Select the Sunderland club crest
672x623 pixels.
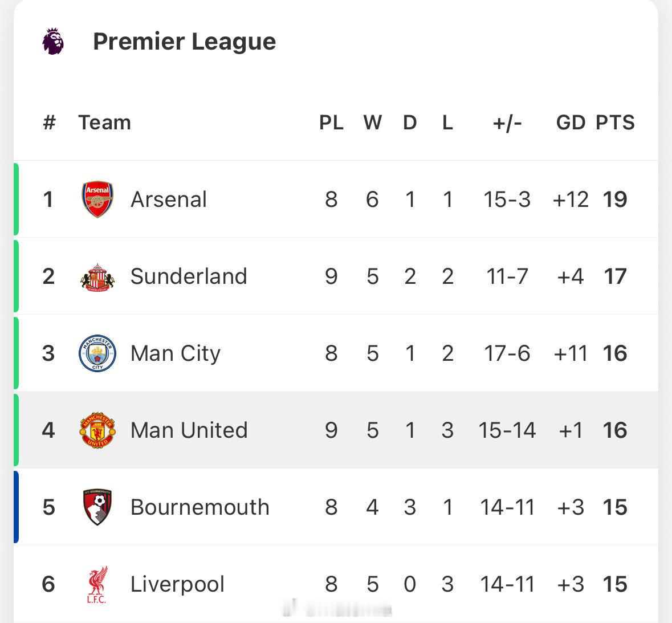coord(97,277)
